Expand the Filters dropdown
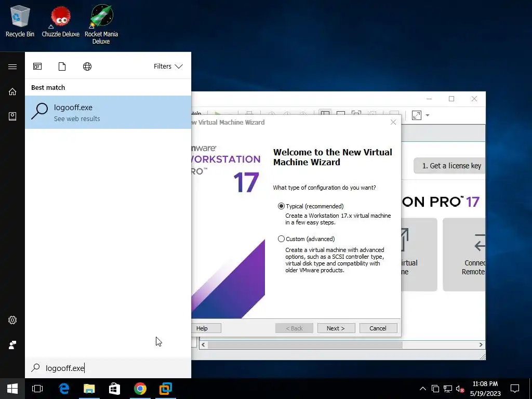 pos(168,66)
